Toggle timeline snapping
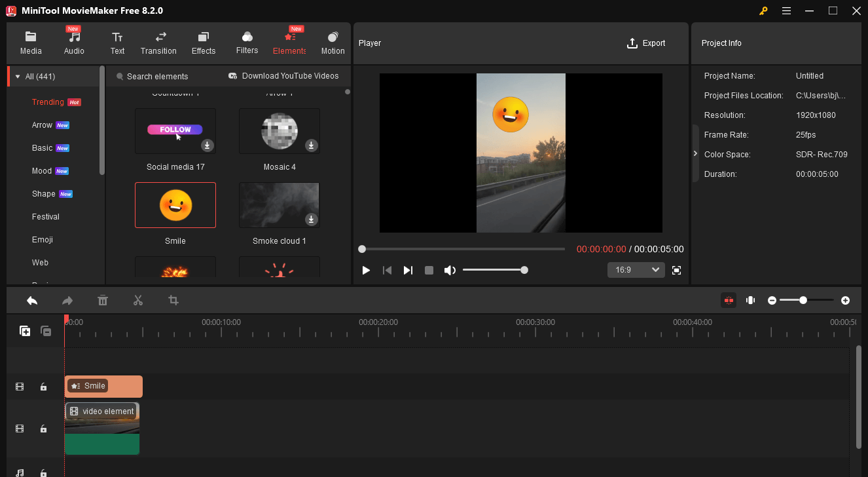Viewport: 868px width, 477px height. point(729,300)
